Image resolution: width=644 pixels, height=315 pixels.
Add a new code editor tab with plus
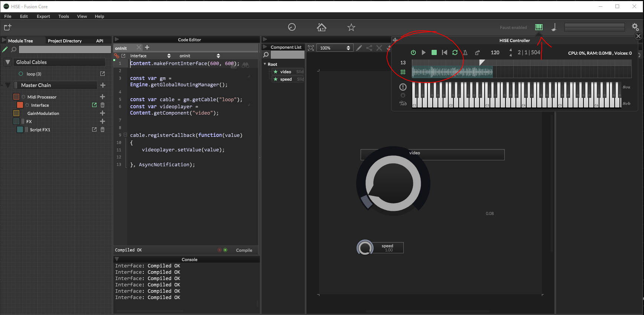point(147,47)
